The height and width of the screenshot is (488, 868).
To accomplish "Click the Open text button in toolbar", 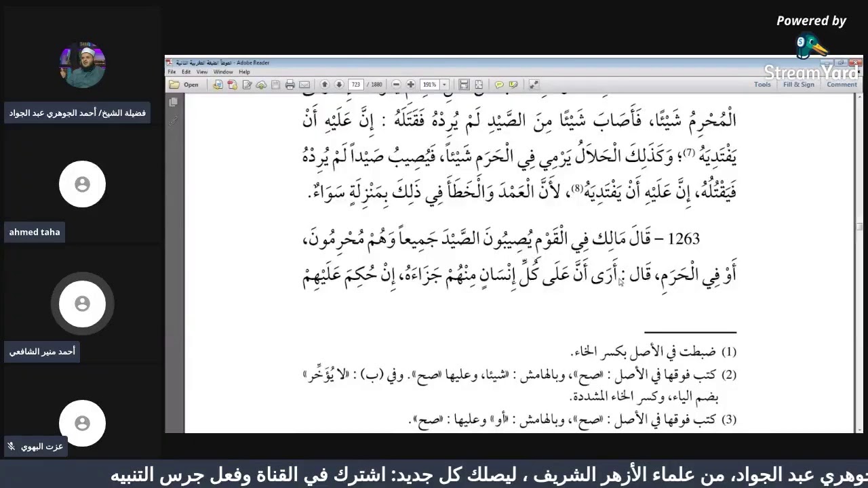I will click(191, 85).
